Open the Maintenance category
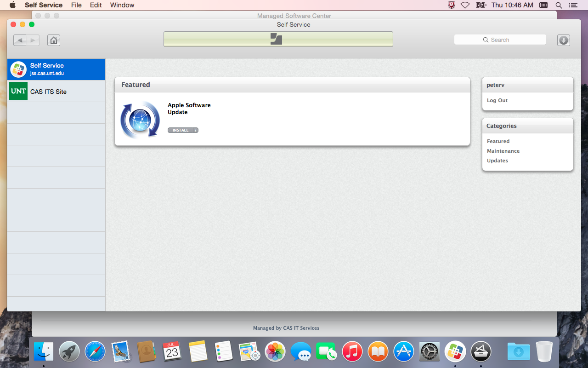This screenshot has width=588, height=368. 503,151
